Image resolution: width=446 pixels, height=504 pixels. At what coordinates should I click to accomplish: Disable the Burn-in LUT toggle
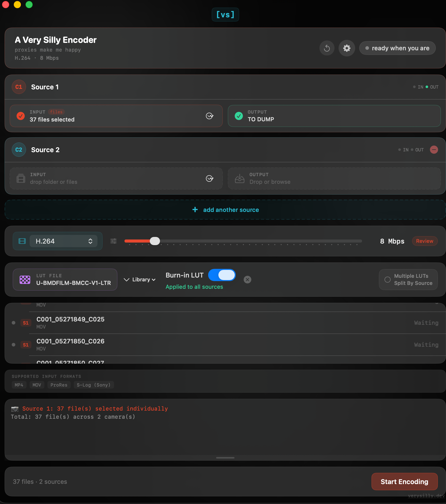(221, 275)
